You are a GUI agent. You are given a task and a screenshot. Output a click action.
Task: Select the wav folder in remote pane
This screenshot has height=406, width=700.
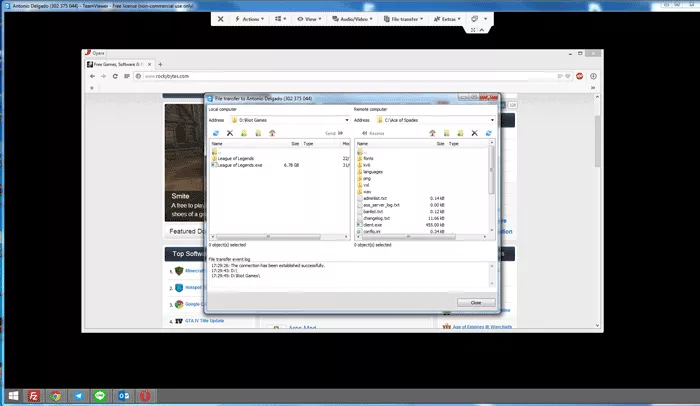click(364, 192)
